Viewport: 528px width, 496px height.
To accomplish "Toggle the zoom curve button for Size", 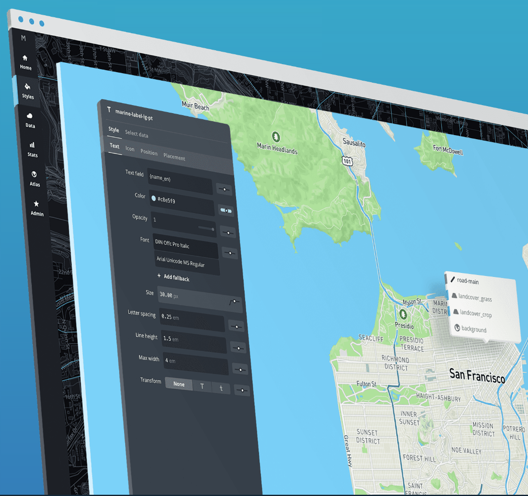I will click(234, 302).
